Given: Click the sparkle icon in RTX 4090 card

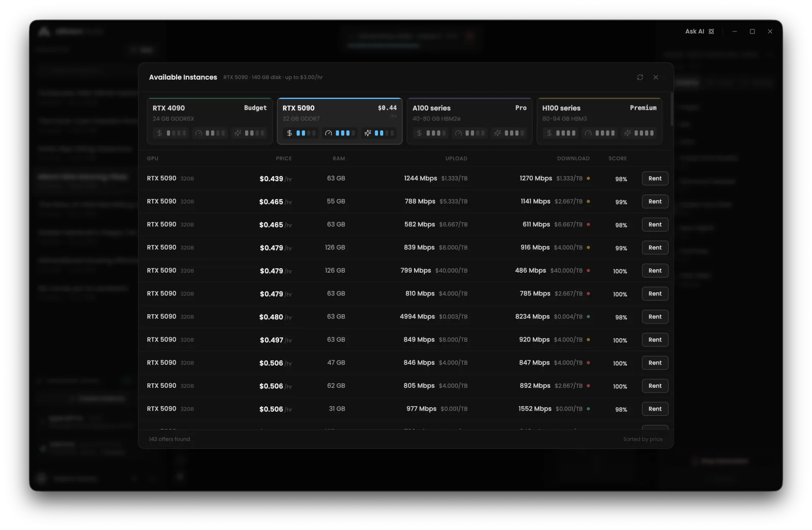Looking at the screenshot, I should 238,133.
